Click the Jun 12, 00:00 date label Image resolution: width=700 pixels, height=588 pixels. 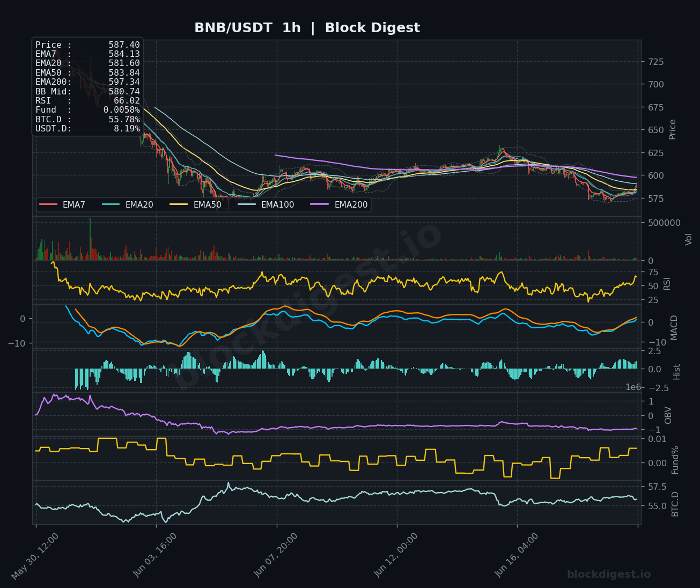pyautogui.click(x=394, y=555)
